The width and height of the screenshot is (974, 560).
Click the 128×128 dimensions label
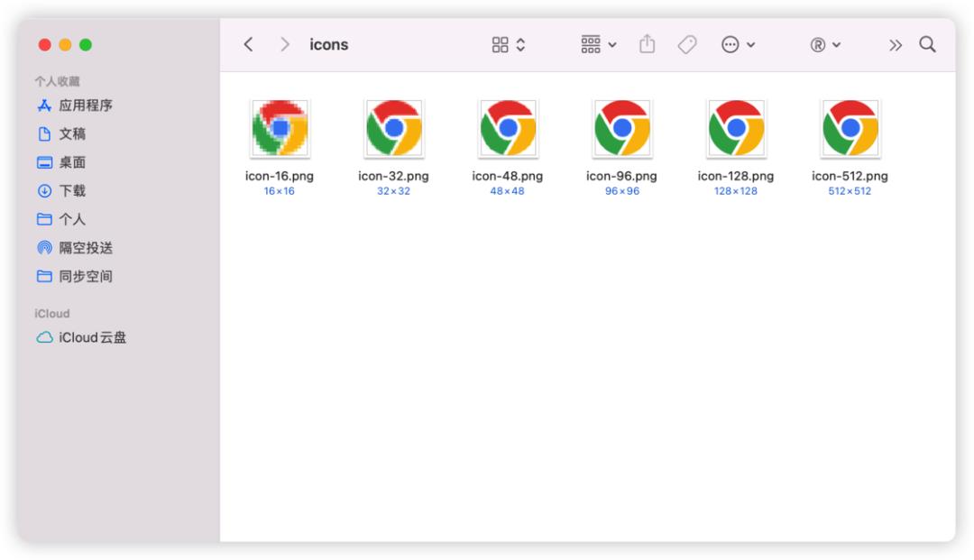pos(736,191)
